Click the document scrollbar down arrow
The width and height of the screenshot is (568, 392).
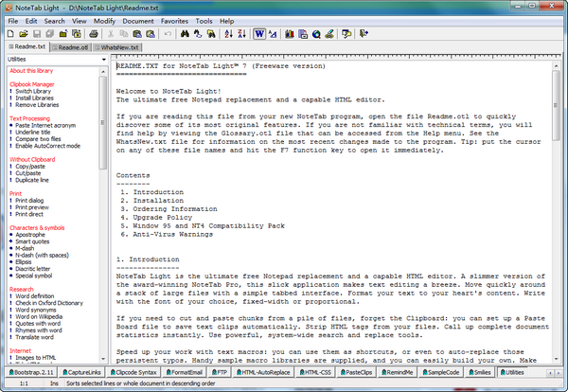pos(556,359)
